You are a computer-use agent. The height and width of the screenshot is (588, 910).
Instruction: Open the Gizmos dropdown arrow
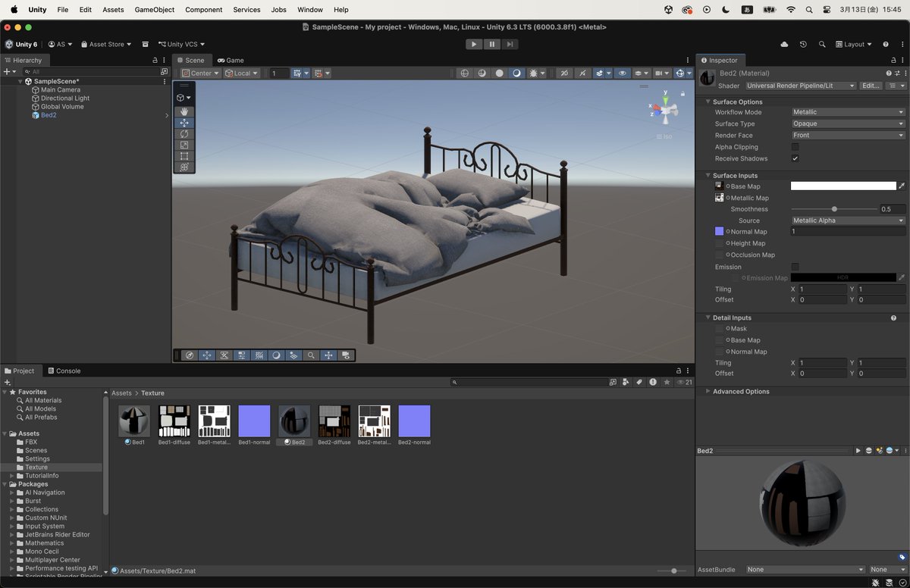(x=689, y=73)
